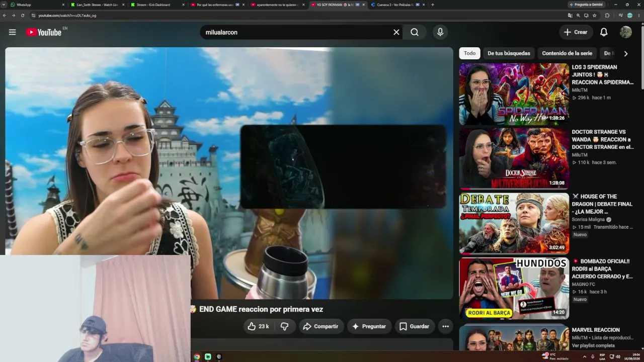This screenshot has width=644, height=362.
Task: Select the 'De tus búsquedas' chip
Action: 509,53
